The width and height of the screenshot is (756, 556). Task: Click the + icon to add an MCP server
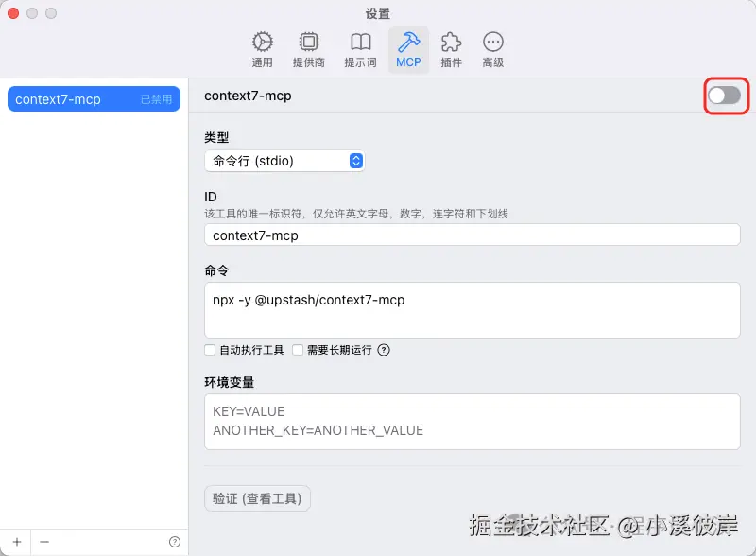point(17,540)
